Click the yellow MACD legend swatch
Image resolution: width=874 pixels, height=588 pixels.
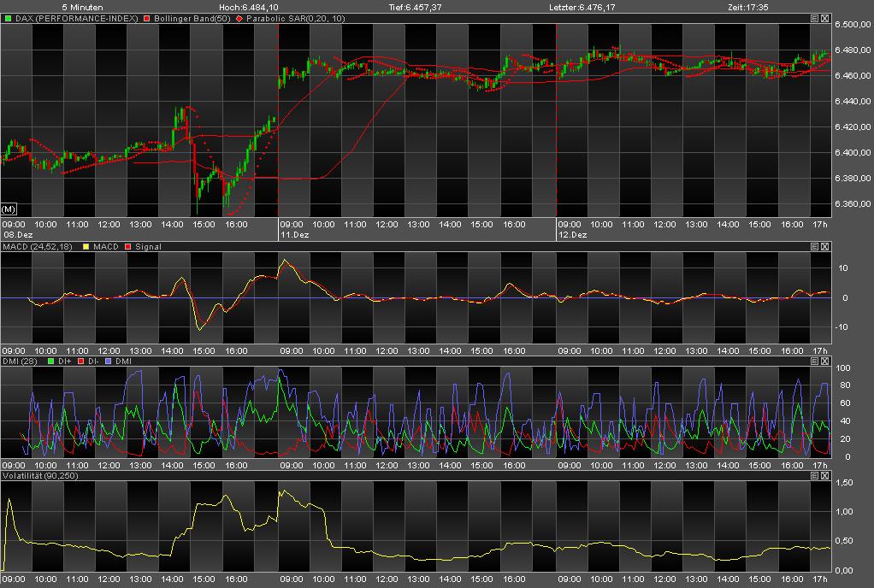[x=86, y=247]
